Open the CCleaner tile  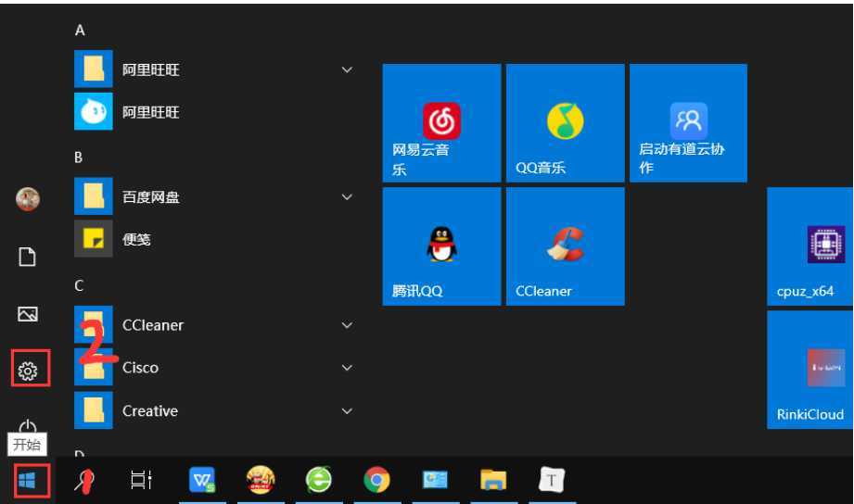(566, 246)
